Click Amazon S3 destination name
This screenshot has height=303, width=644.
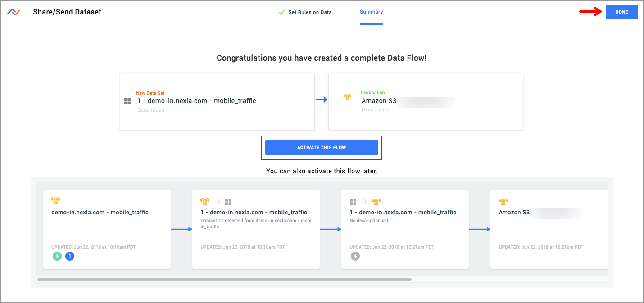[379, 101]
